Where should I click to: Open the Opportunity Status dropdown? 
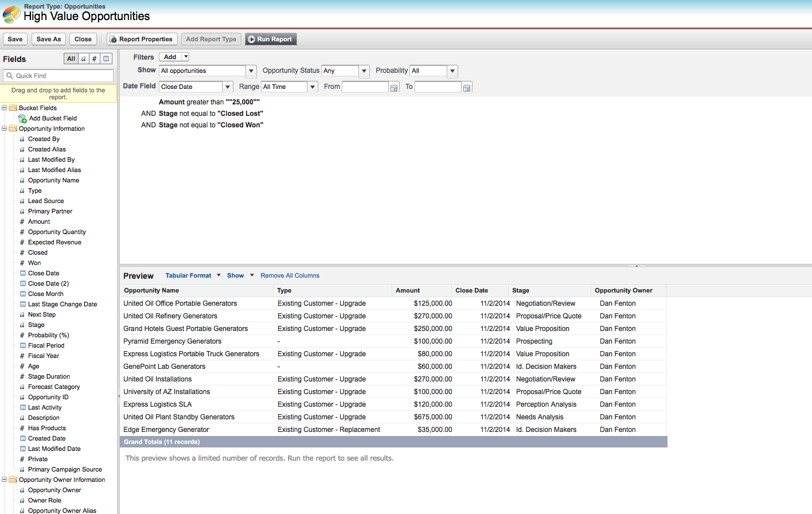pos(364,71)
